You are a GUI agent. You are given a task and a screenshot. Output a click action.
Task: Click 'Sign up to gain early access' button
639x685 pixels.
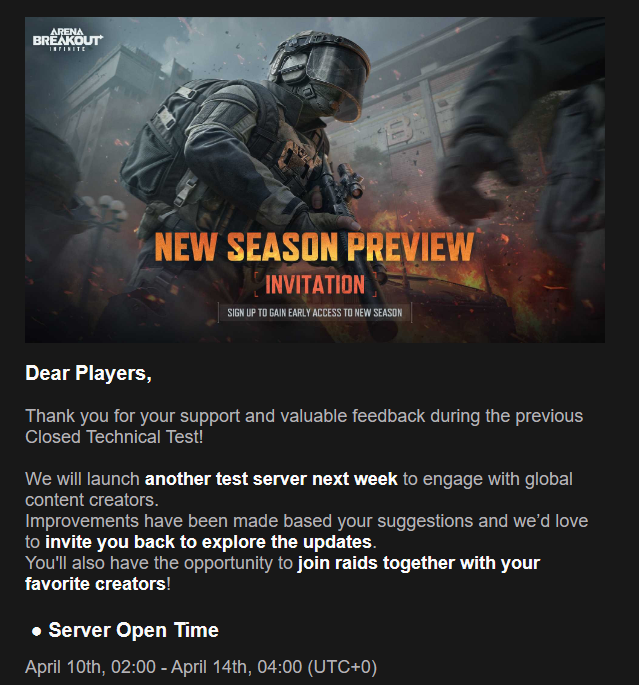click(x=314, y=313)
